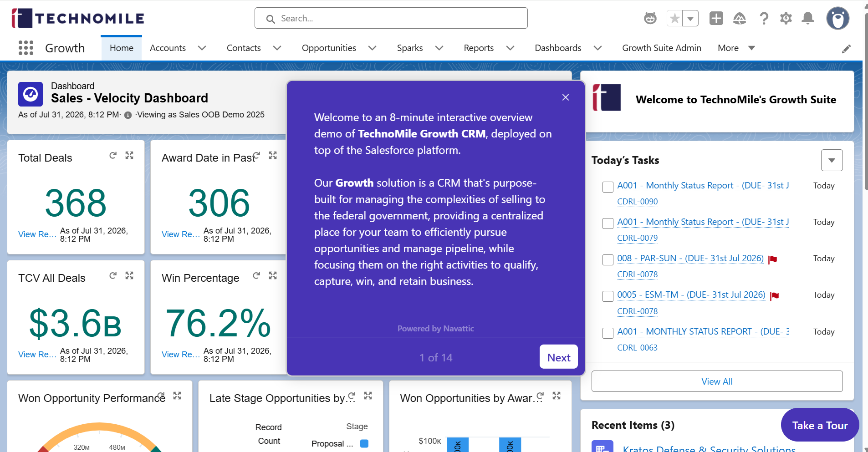Open the More navigation menu
This screenshot has height=452, width=868.
pos(736,48)
